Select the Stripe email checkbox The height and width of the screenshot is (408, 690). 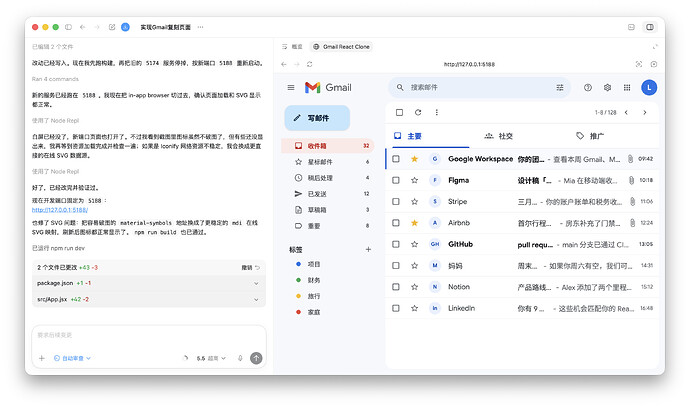(x=396, y=202)
